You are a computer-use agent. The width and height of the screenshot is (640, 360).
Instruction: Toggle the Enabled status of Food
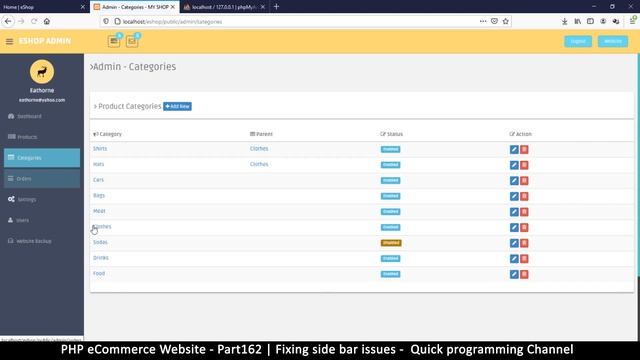point(390,274)
